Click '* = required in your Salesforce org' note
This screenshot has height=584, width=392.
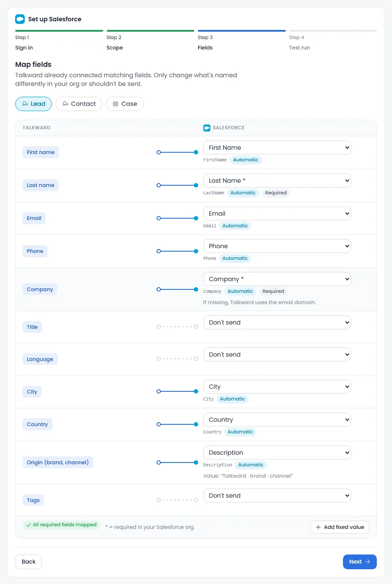150,527
